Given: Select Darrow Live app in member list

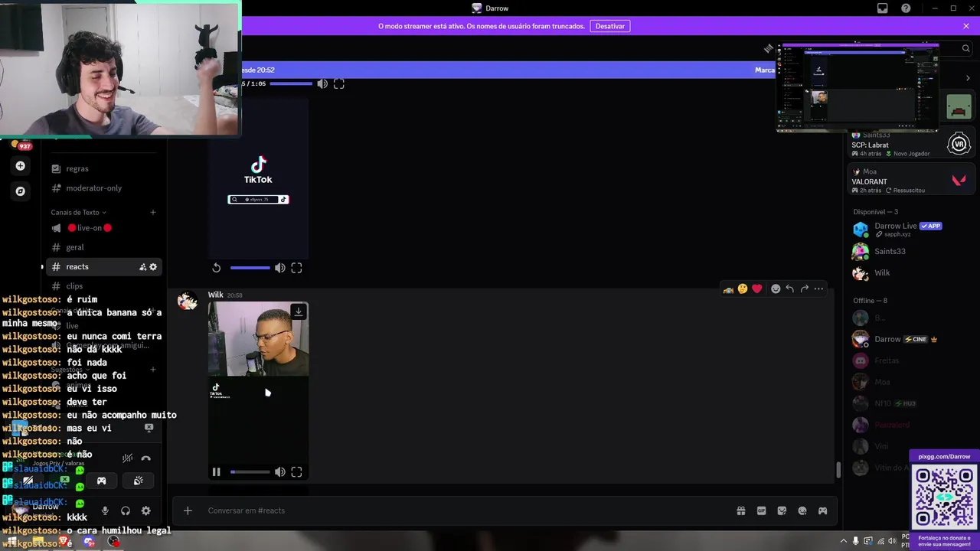Looking at the screenshot, I should (908, 230).
